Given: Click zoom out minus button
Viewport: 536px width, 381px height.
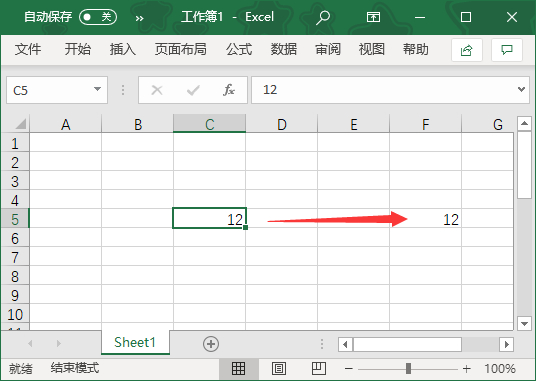Looking at the screenshot, I should pyautogui.click(x=348, y=369).
